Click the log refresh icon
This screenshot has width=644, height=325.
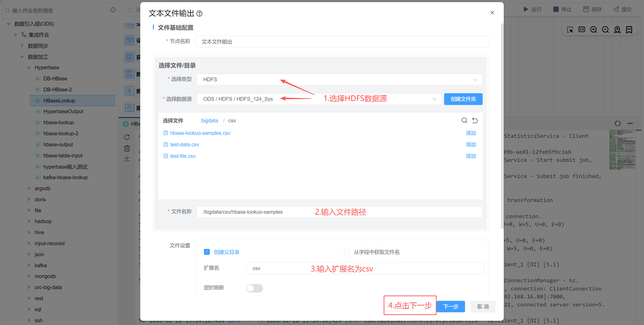tap(127, 137)
